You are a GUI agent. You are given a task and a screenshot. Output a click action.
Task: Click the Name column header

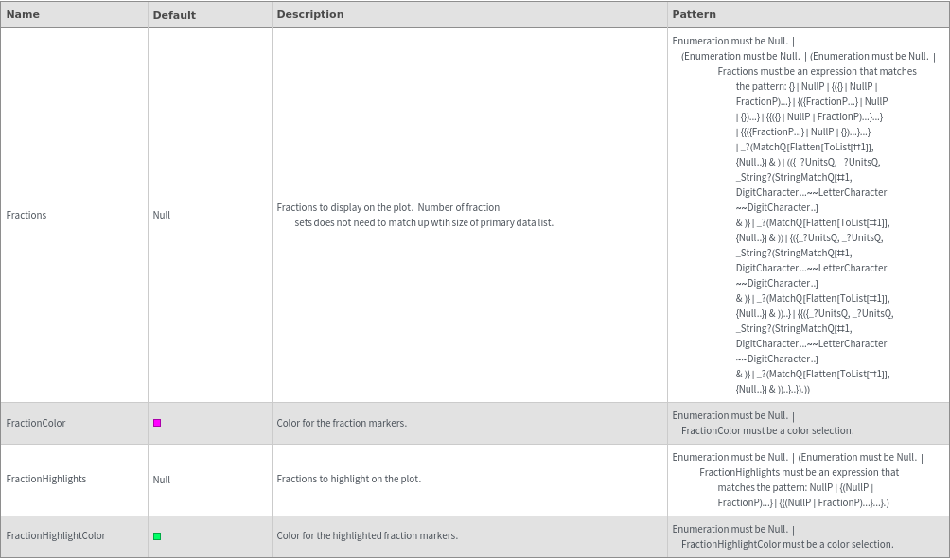[22, 14]
